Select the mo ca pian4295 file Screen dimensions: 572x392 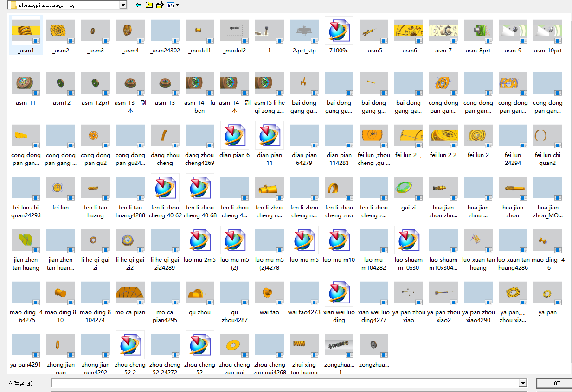click(165, 302)
